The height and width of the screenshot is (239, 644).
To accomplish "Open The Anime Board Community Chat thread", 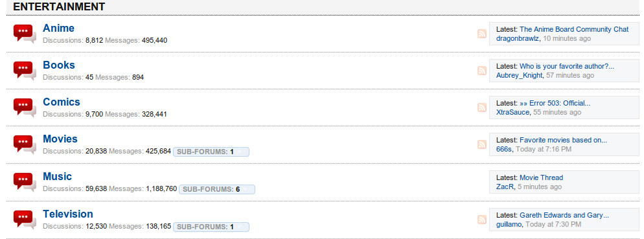I will 574,29.
